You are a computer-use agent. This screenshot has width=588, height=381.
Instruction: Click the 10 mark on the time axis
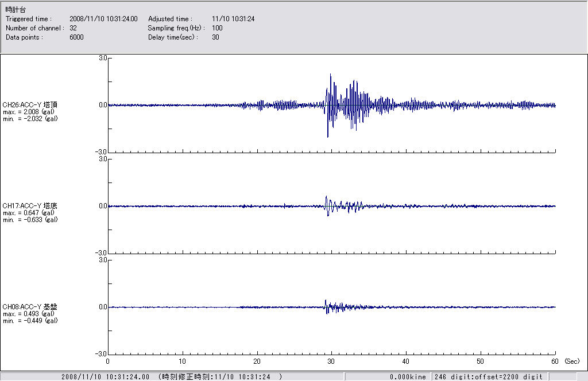pyautogui.click(x=182, y=361)
